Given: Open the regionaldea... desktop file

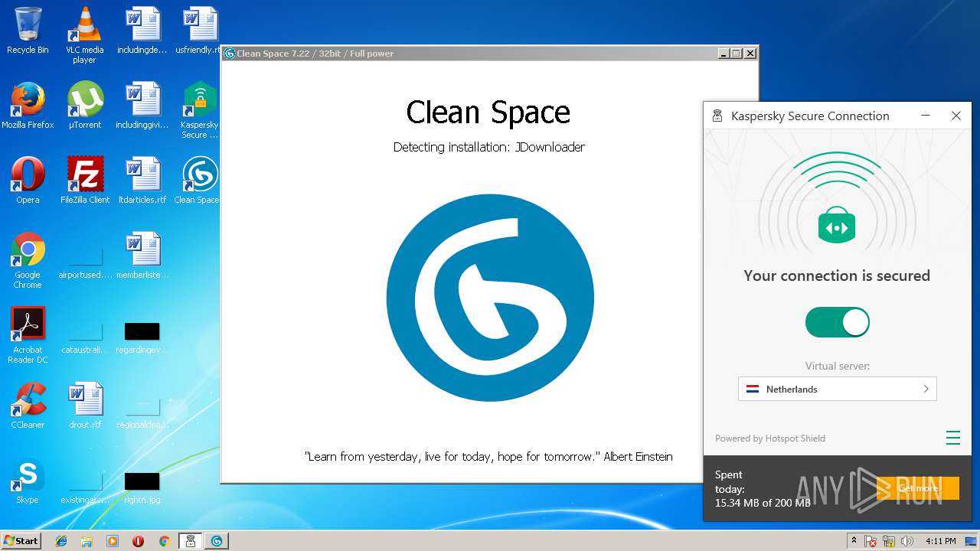Looking at the screenshot, I should pyautogui.click(x=142, y=412).
